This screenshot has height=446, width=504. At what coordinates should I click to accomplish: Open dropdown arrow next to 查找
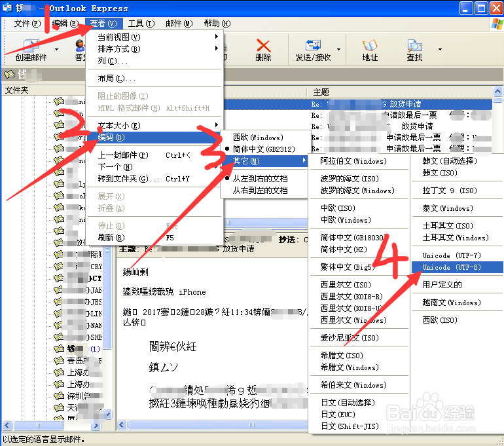(x=440, y=50)
